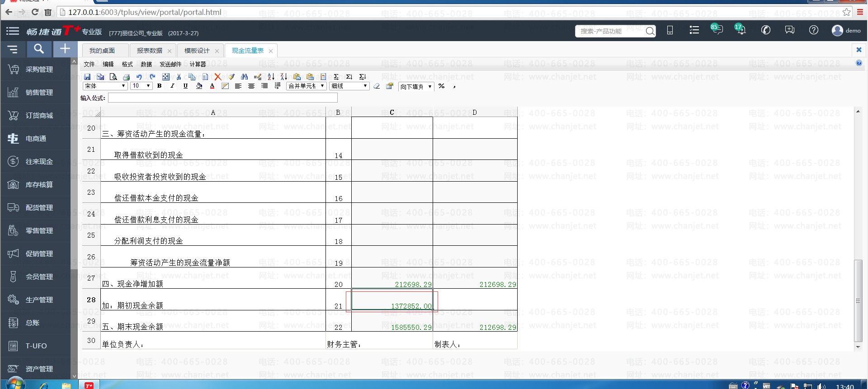Open 总账 in the sidebar
Viewport: 868px width, 389px height.
point(35,323)
